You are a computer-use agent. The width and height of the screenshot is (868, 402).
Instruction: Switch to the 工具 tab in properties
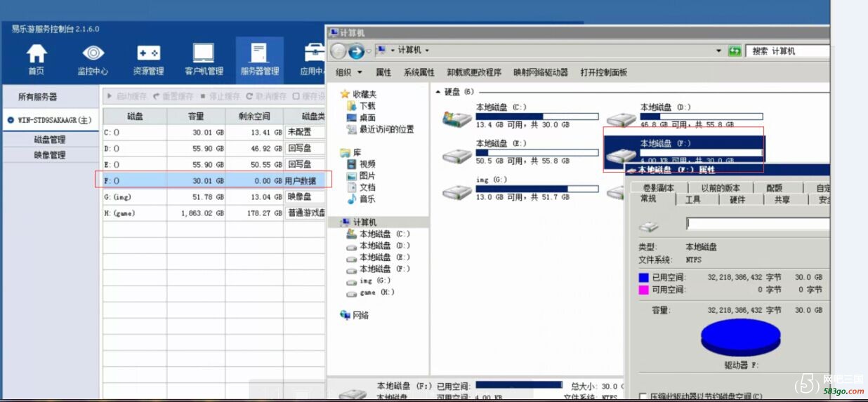(692, 200)
